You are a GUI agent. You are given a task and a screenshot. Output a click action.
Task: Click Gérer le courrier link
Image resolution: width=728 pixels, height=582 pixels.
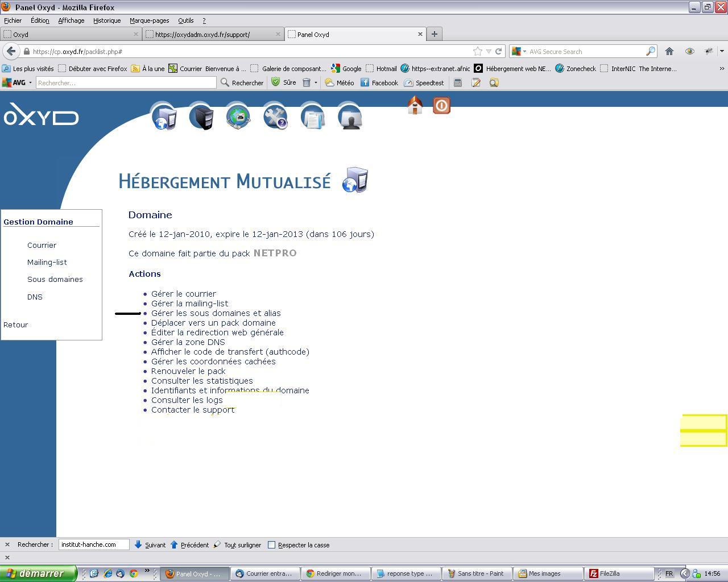click(x=184, y=294)
